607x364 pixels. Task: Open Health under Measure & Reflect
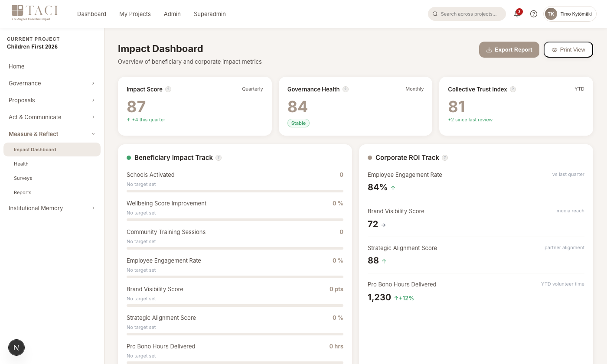coord(52,164)
